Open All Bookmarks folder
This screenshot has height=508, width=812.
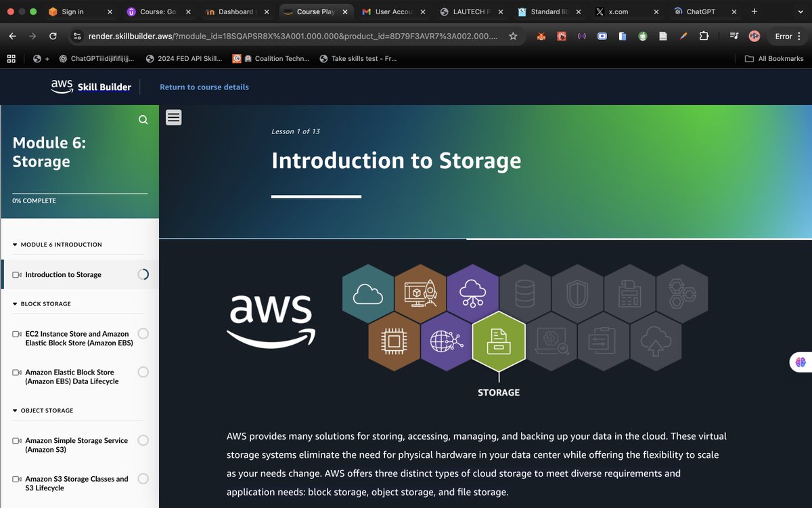pyautogui.click(x=774, y=59)
